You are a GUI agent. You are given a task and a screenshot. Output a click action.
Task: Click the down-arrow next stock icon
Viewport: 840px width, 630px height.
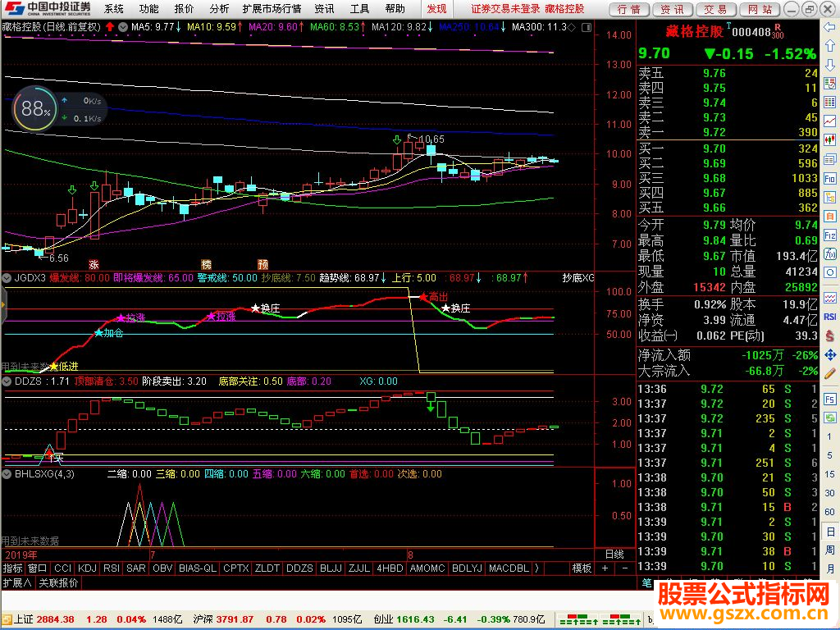coord(830,65)
